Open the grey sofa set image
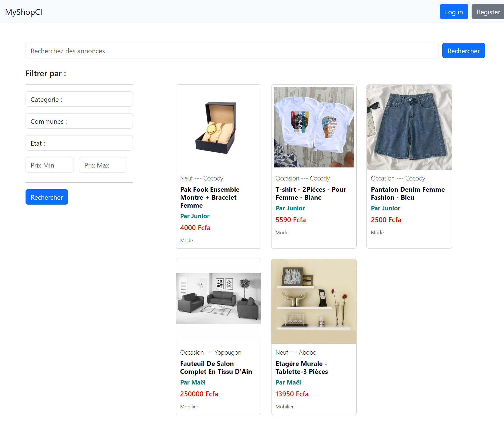 tap(218, 298)
